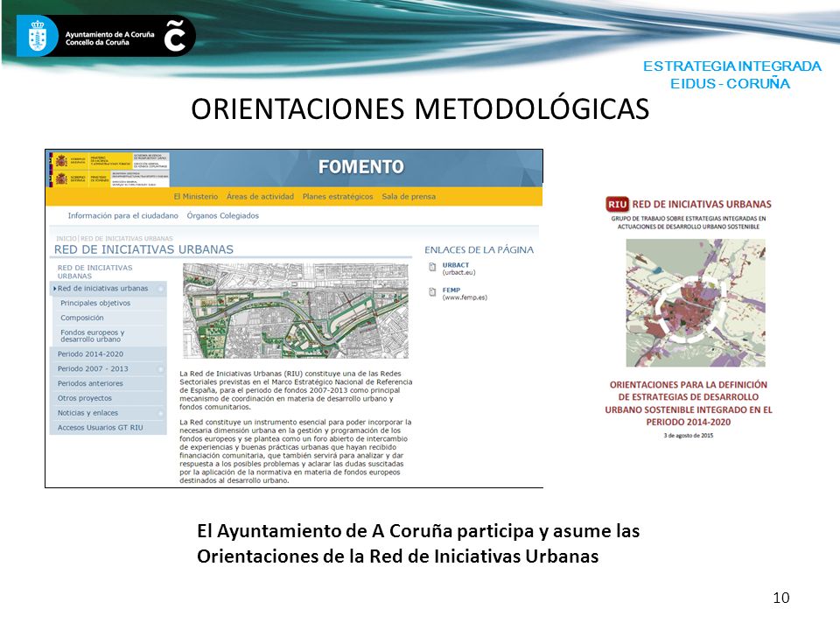Open Periodo 2014-2020 in the sidebar

[90, 354]
